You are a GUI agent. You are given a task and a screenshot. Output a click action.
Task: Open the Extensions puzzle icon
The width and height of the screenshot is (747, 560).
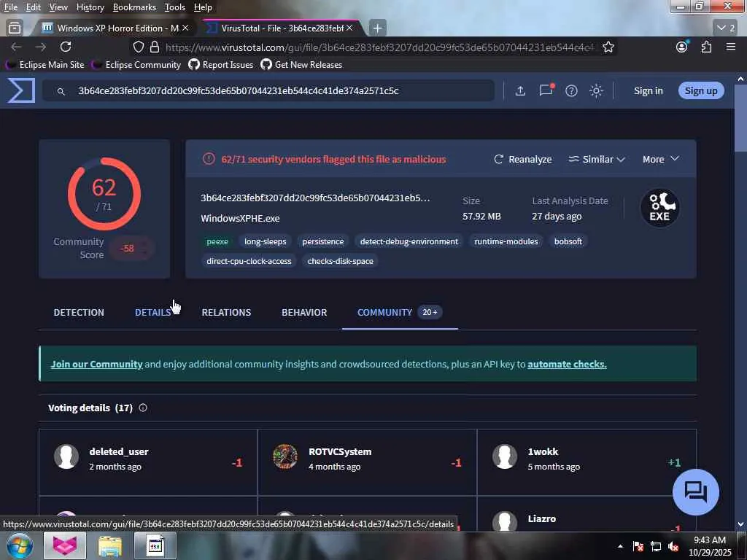(x=706, y=47)
